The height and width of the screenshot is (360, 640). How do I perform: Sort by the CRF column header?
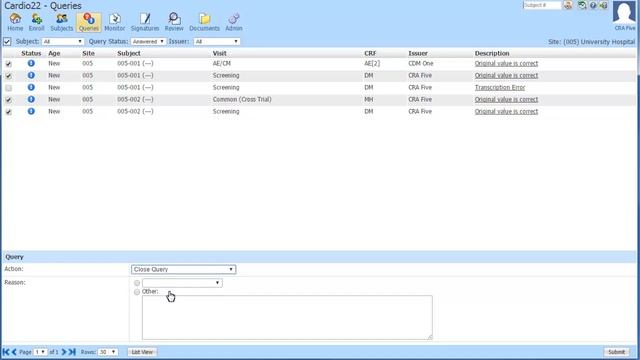(370, 53)
